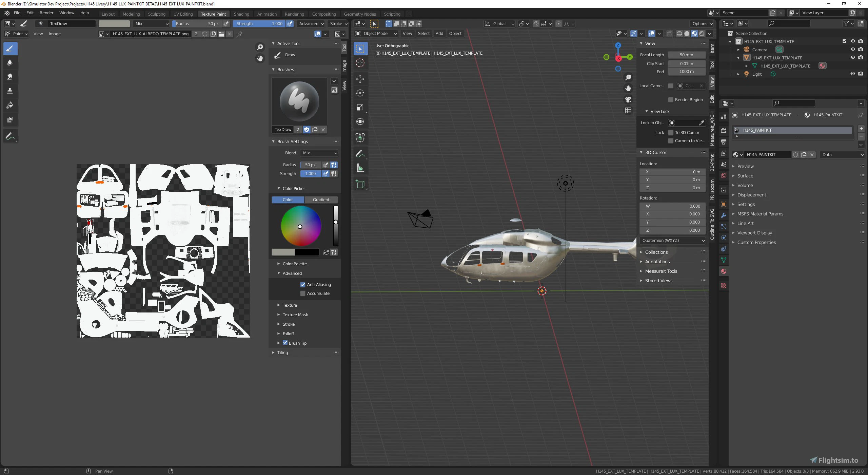Click the Color button in Color Picker
Image resolution: width=868 pixels, height=475 pixels.
point(288,200)
